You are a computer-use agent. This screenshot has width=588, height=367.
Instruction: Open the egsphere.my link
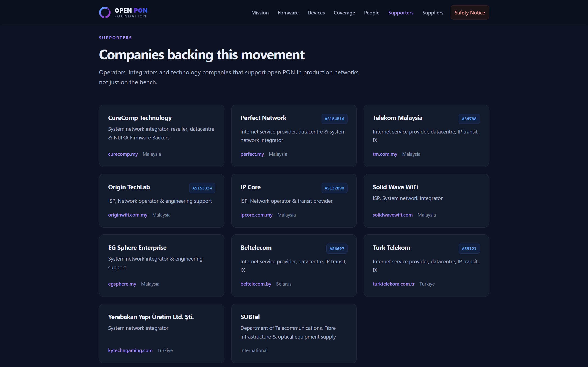pyautogui.click(x=122, y=284)
